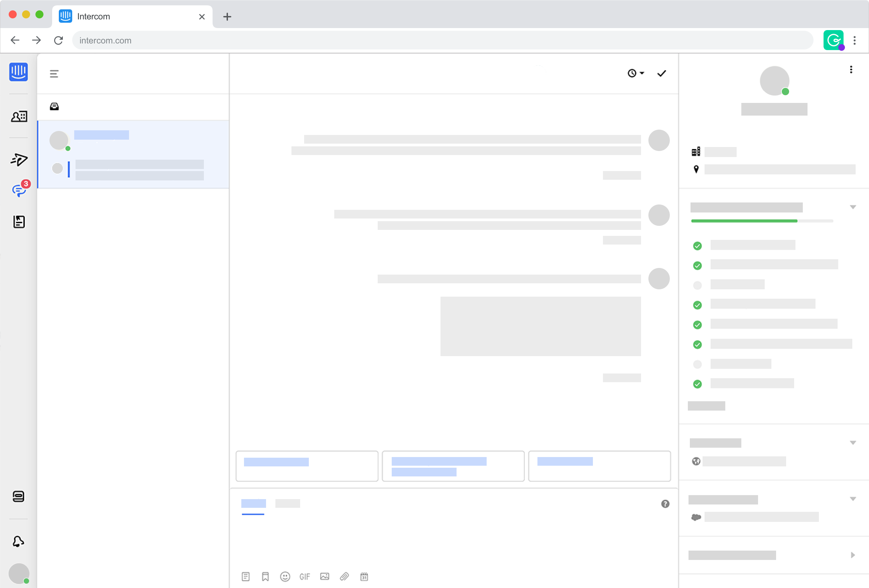
Task: Click the first suggested reply button
Action: click(306, 466)
